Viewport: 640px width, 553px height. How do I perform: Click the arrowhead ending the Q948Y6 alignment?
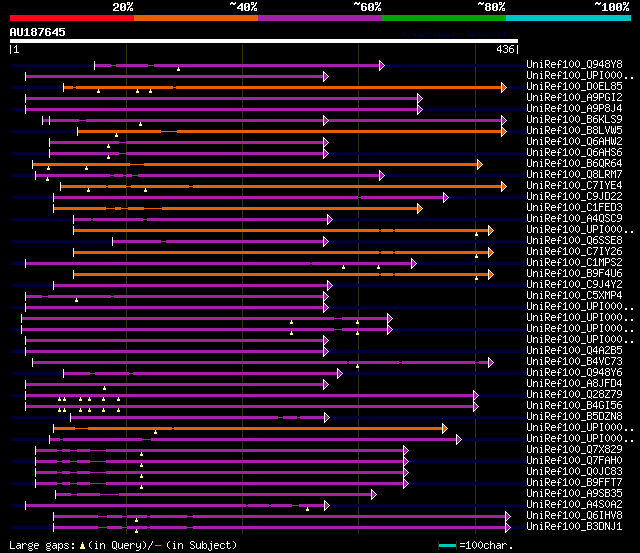[340, 374]
